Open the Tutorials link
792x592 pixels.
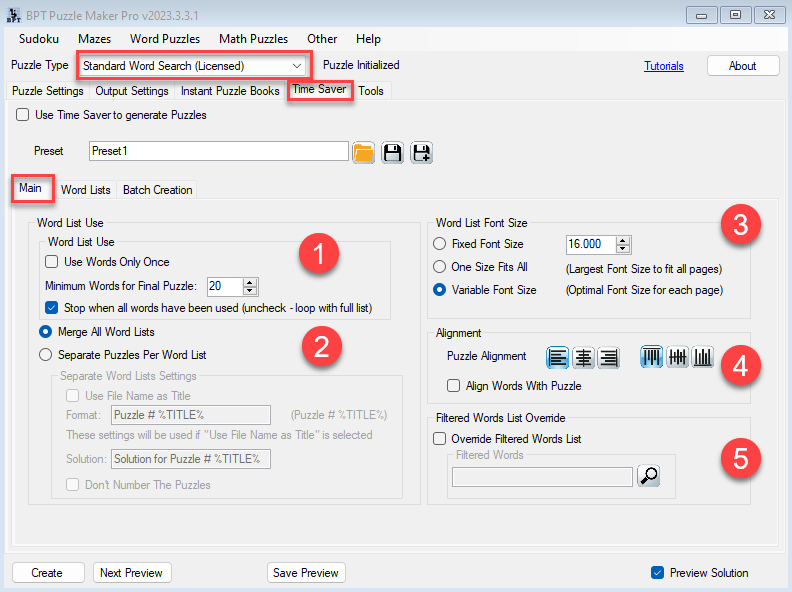[x=663, y=66]
